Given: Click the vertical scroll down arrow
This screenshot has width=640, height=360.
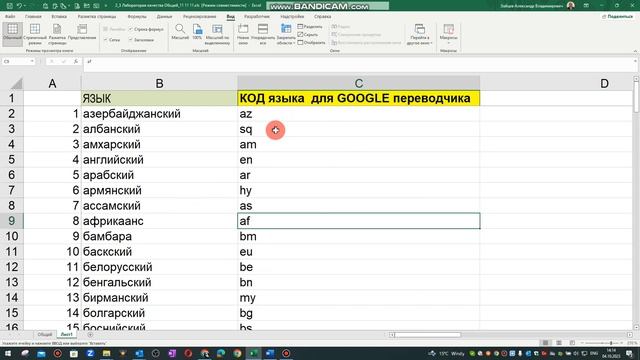Looking at the screenshot, I should click(636, 327).
